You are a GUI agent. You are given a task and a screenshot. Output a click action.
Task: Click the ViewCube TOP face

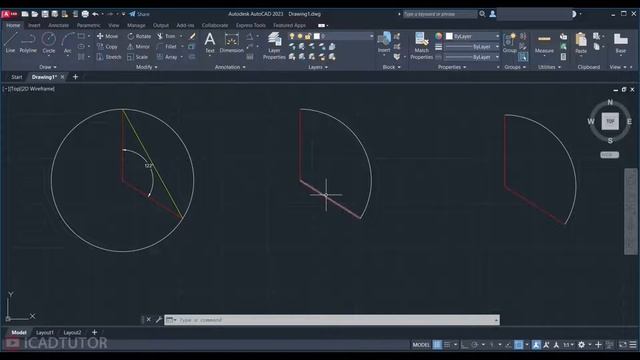pyautogui.click(x=610, y=121)
